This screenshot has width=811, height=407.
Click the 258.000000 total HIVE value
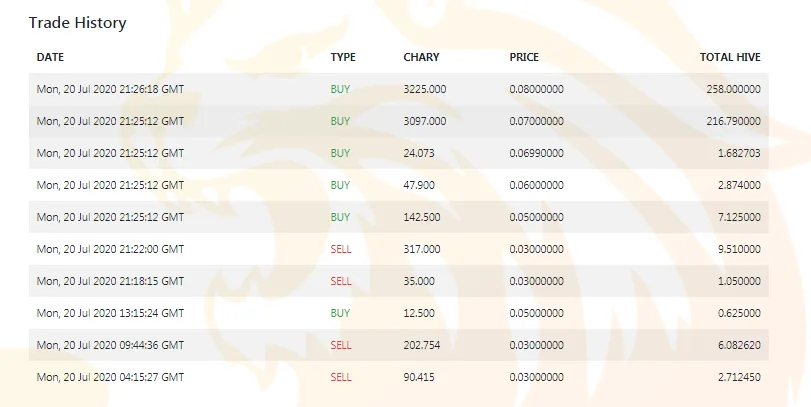tap(733, 89)
